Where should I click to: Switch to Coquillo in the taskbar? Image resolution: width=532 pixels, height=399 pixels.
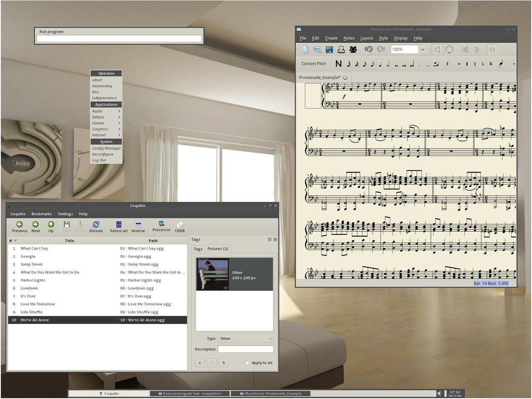coord(109,394)
